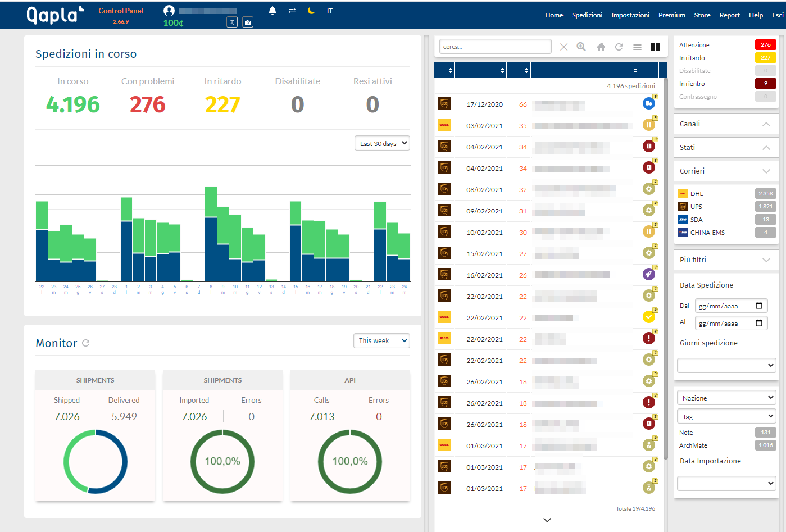Click the pi symbol button
The image size is (786, 532).
pyautogui.click(x=232, y=22)
